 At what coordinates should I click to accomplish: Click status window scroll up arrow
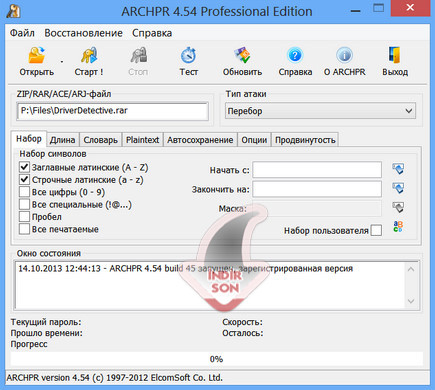click(x=411, y=269)
